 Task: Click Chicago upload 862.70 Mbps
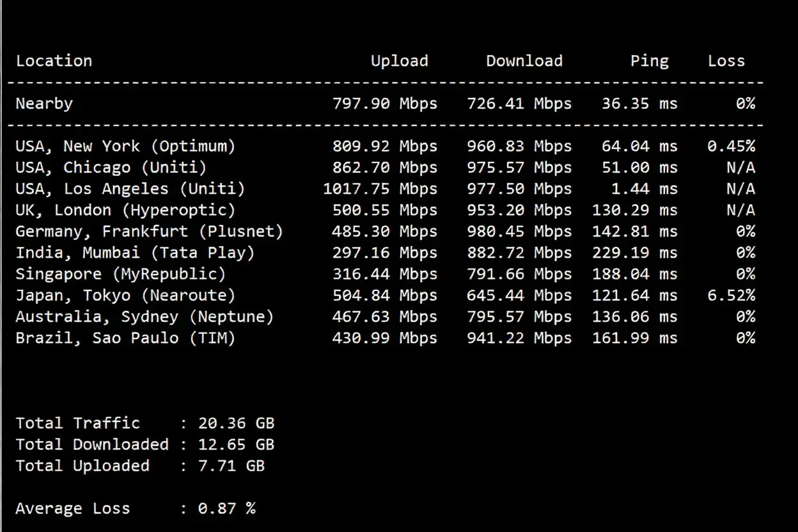click(385, 168)
